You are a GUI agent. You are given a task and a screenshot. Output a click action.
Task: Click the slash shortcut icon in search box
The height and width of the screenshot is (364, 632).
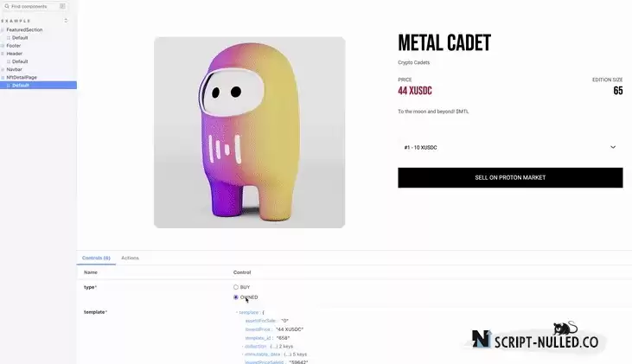coord(62,6)
